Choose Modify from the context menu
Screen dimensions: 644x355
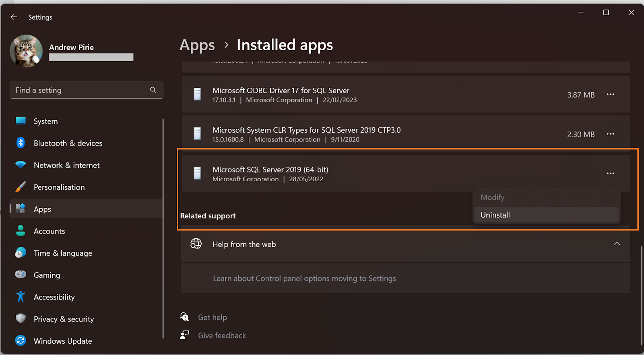[547, 197]
